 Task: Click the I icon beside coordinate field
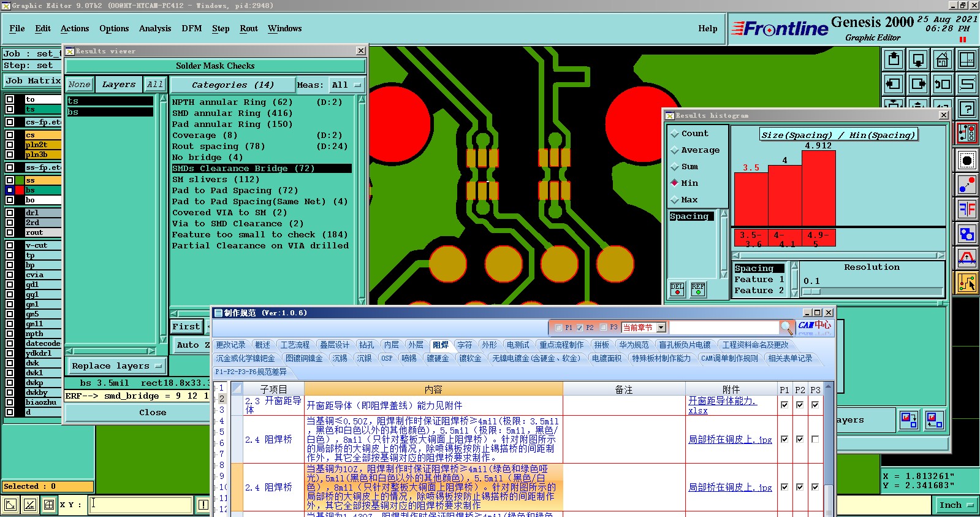click(x=203, y=505)
